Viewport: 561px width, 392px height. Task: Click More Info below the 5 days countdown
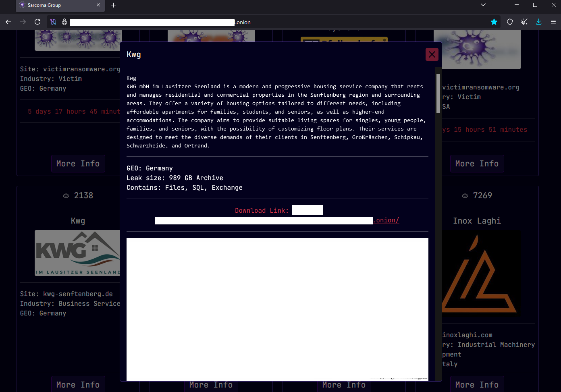[78, 164]
